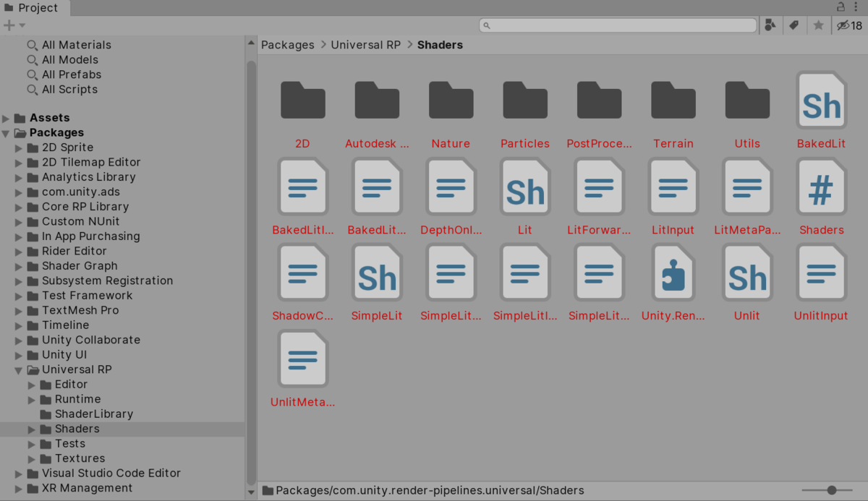
Task: Select the LitInput file icon
Action: click(673, 187)
